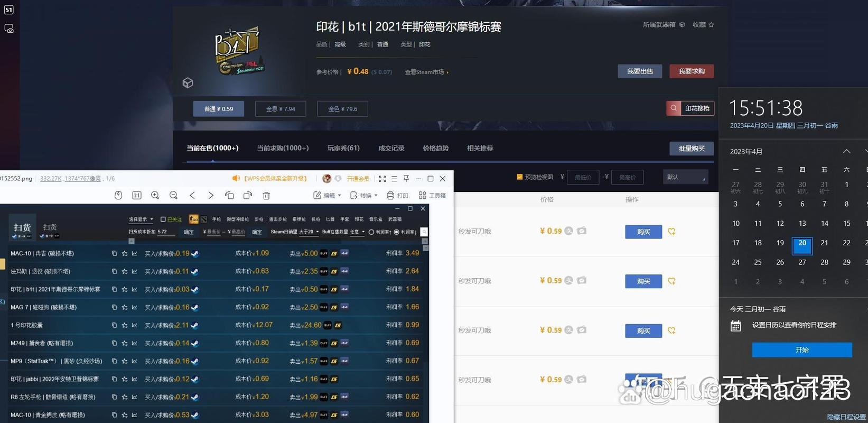Click the 收藏 star icon on item page
The height and width of the screenshot is (423, 868).
pyautogui.click(x=711, y=25)
